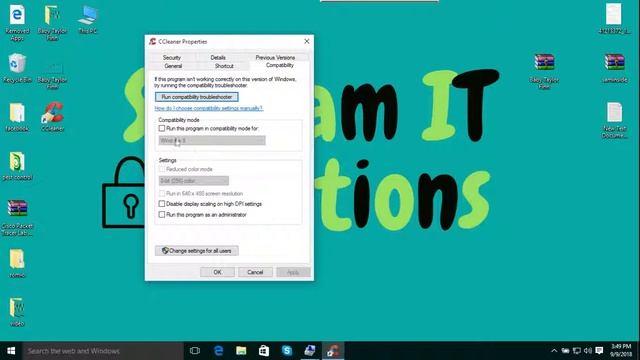This screenshot has height=360, width=640.
Task: Open Skype from the taskbar
Action: click(x=287, y=351)
